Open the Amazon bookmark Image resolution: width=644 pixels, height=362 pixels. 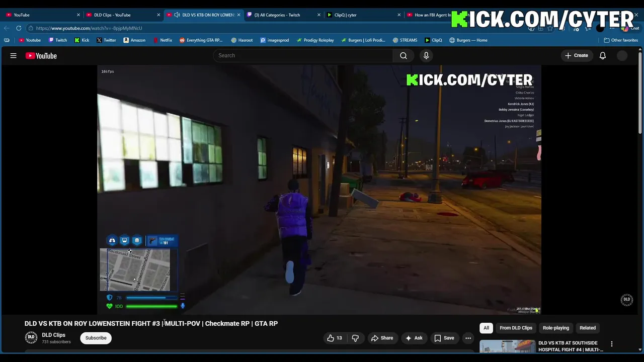click(x=134, y=40)
